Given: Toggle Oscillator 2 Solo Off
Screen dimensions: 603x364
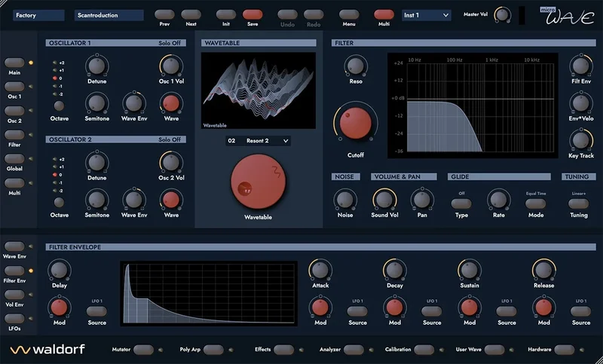Looking at the screenshot, I should click(x=170, y=139).
